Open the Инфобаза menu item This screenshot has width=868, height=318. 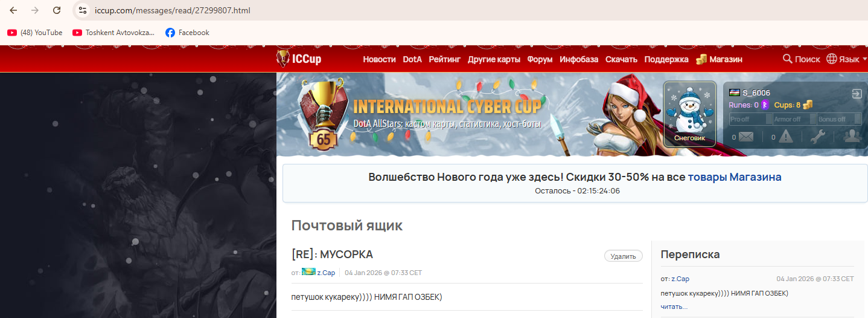579,59
